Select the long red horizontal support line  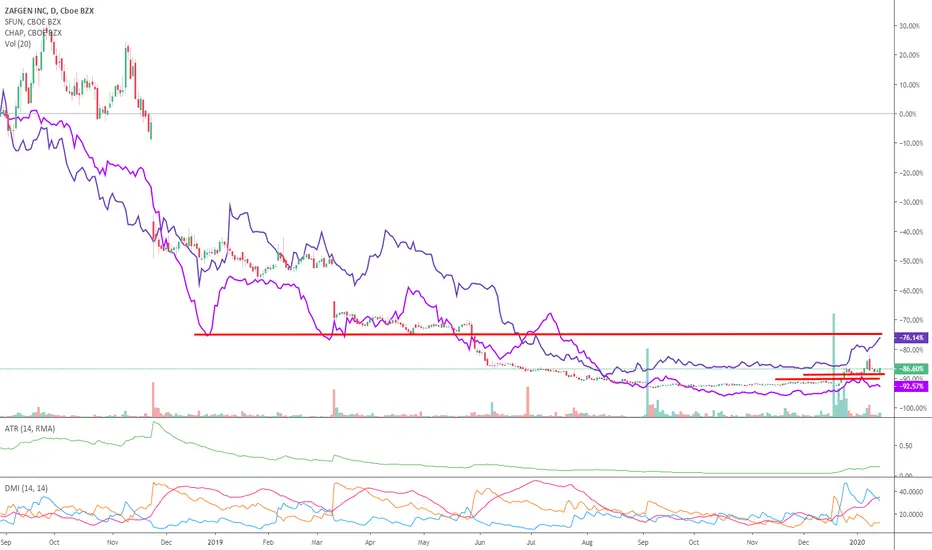coord(538,334)
